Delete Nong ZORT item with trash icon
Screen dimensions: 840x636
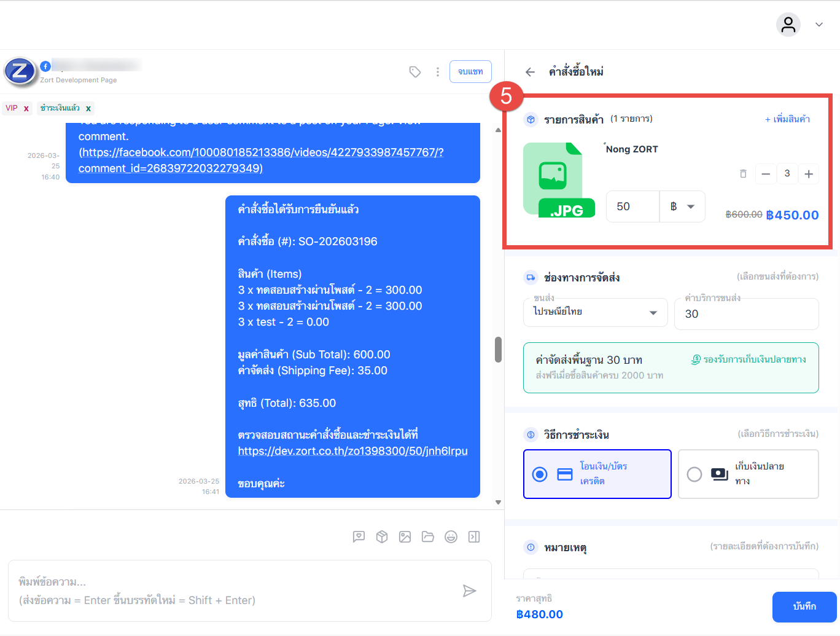click(x=743, y=174)
